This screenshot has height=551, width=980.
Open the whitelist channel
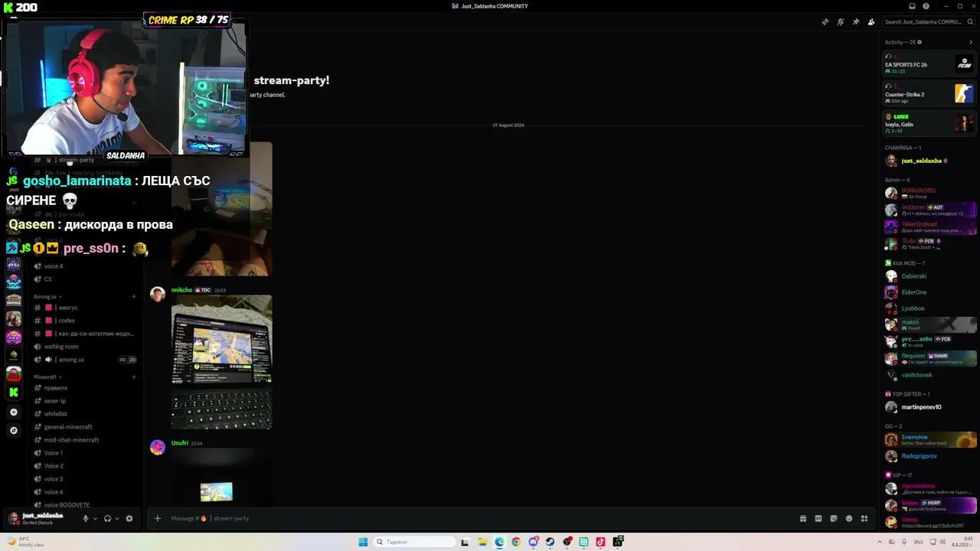pyautogui.click(x=84, y=414)
